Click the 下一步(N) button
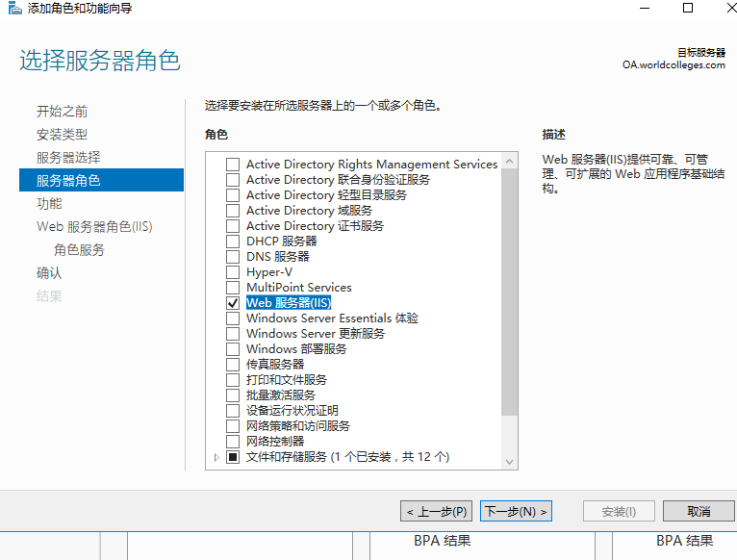 (x=516, y=511)
